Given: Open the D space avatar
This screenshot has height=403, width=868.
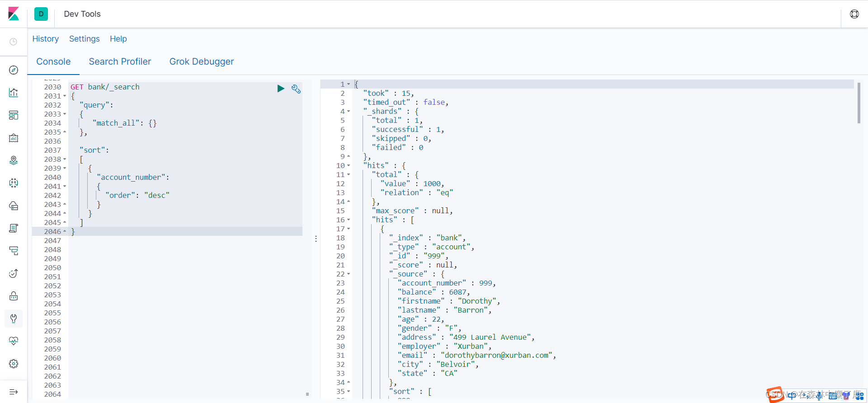Looking at the screenshot, I should 41,14.
